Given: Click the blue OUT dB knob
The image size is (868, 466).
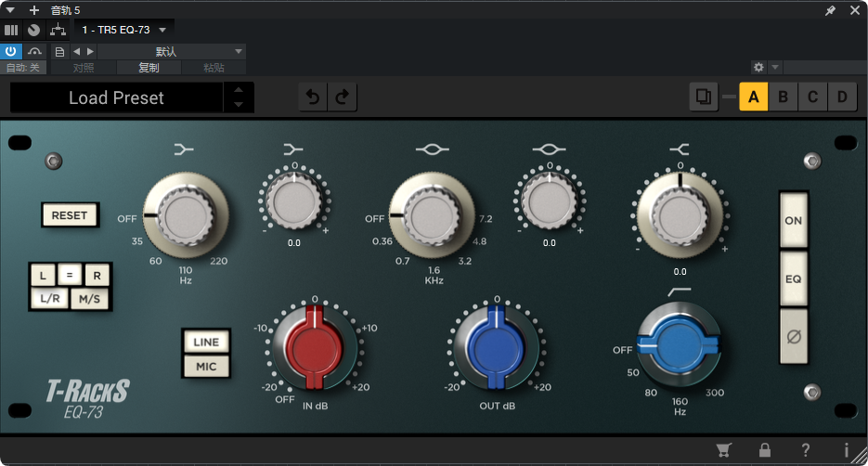Looking at the screenshot, I should point(496,347).
